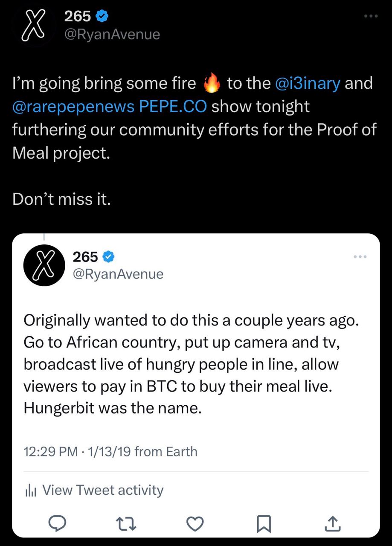Bookmark the quoted tweet

click(264, 523)
